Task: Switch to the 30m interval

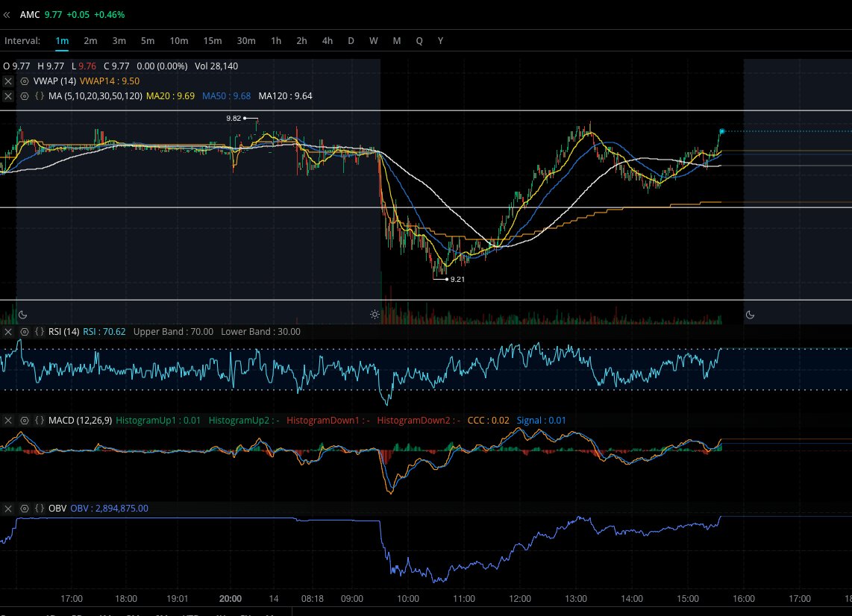Action: (x=246, y=41)
